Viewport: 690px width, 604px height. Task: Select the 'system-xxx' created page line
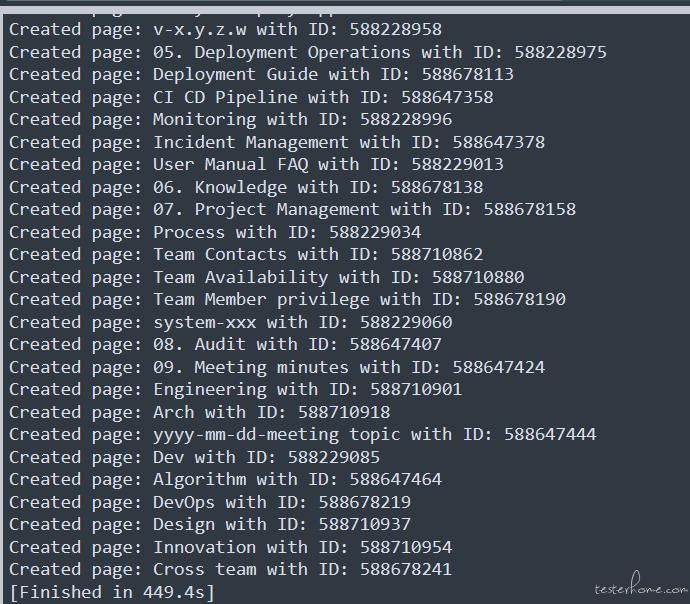coord(231,322)
